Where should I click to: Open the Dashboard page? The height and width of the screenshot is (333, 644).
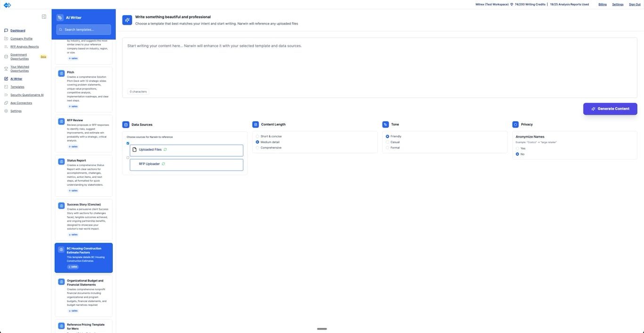[x=18, y=31]
